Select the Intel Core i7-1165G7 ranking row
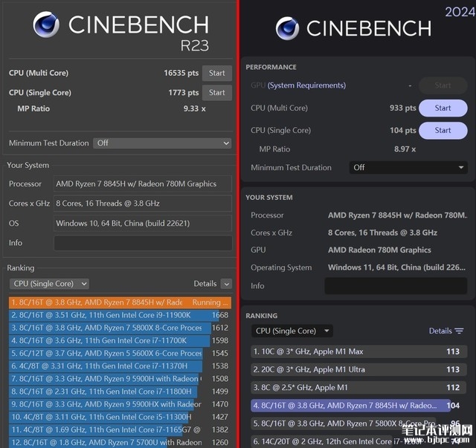The height and width of the screenshot is (448, 476). coord(120,430)
